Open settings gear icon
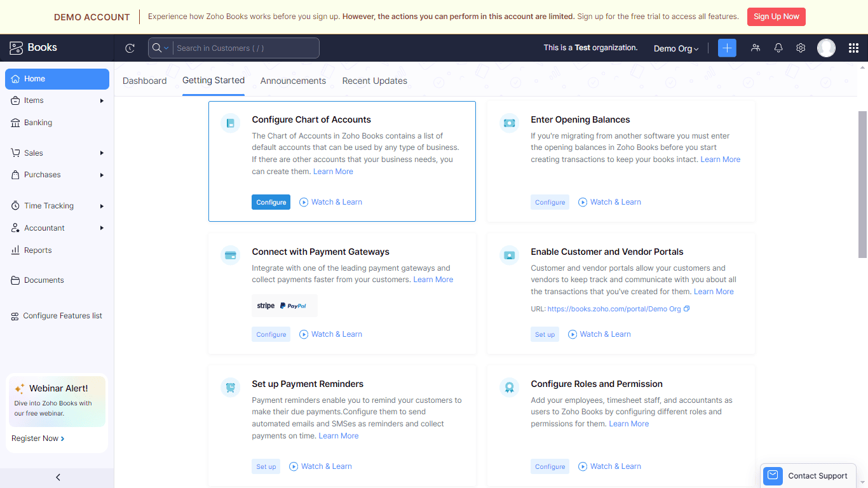 [x=801, y=48]
